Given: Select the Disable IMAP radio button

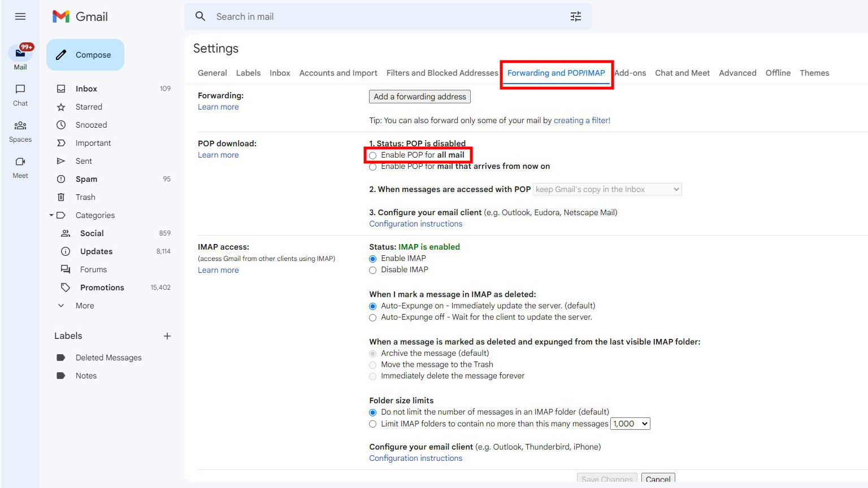Looking at the screenshot, I should [x=373, y=270].
